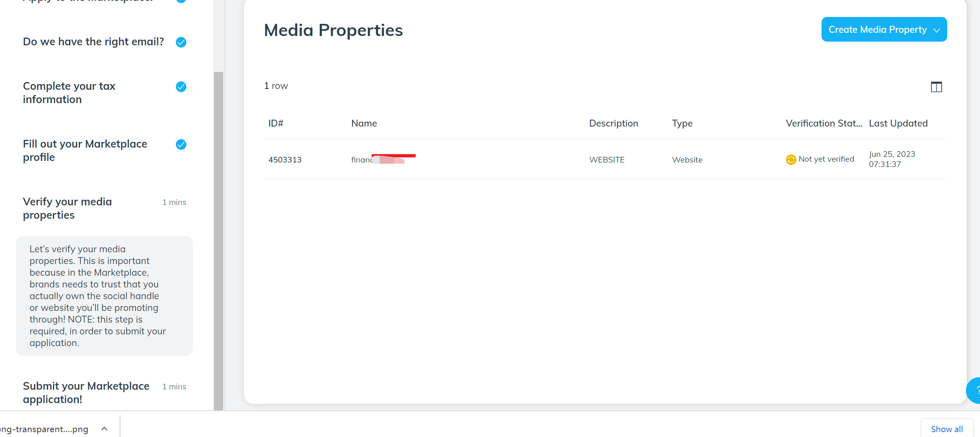
Task: Select media property row ID 4503313
Action: coord(285,160)
